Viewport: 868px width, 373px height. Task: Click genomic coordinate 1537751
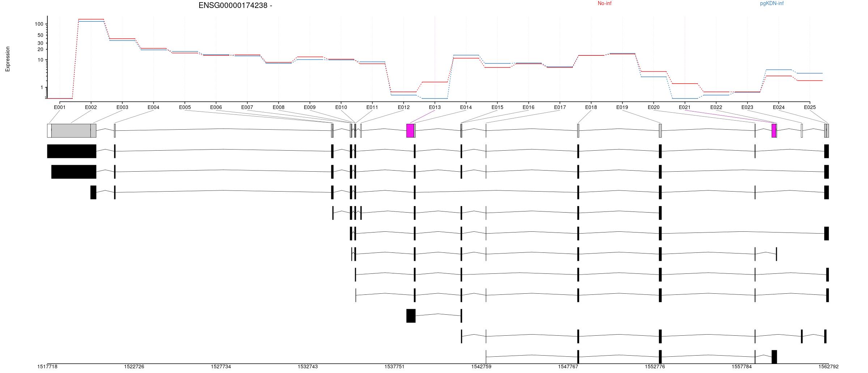pos(395,366)
